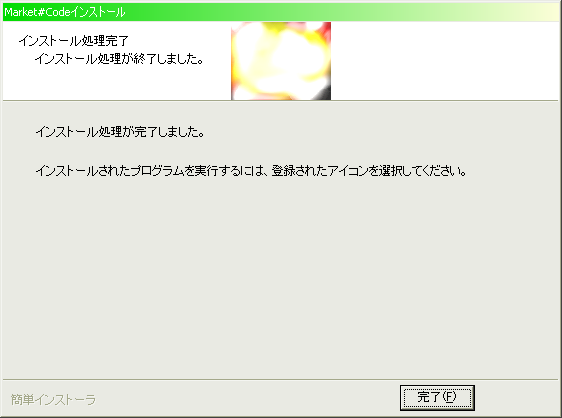Click the white header area right of image
This screenshot has height=418, width=562.
(444, 61)
